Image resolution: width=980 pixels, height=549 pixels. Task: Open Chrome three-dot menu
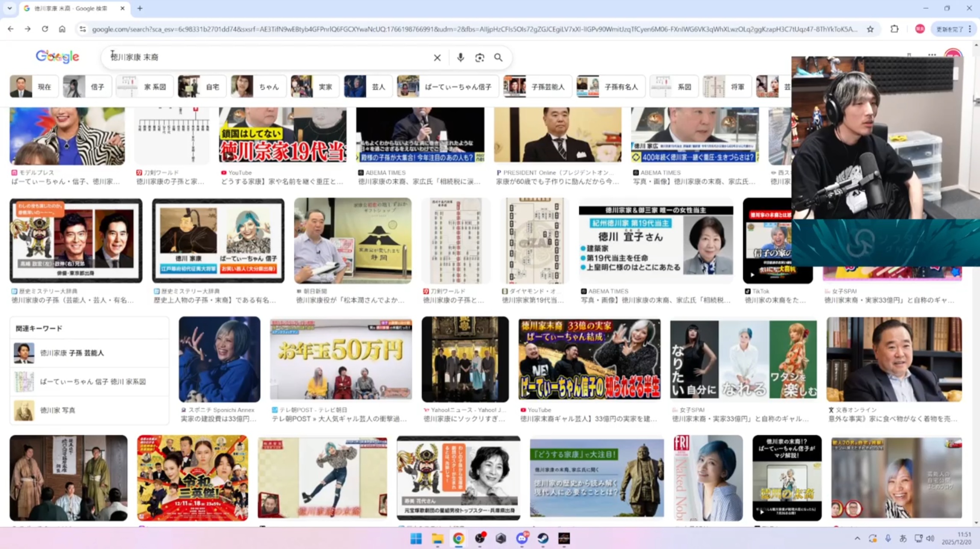tap(970, 29)
